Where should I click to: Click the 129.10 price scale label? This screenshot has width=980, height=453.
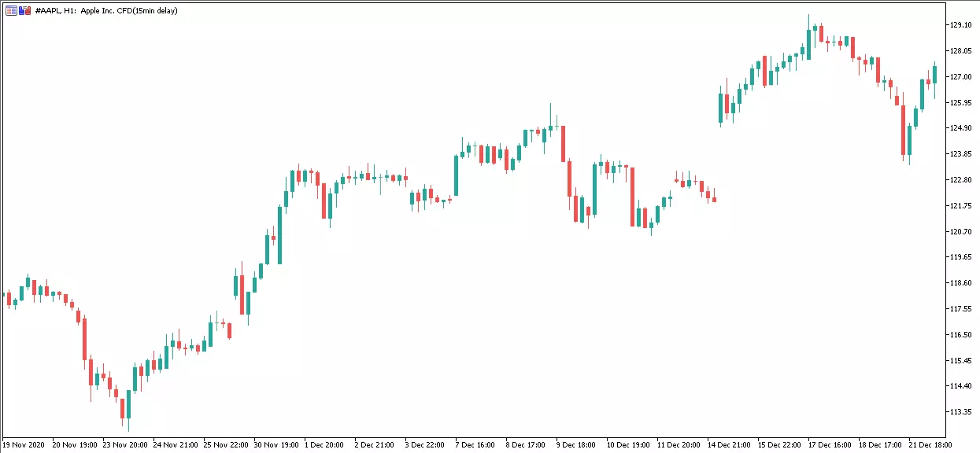(961, 25)
